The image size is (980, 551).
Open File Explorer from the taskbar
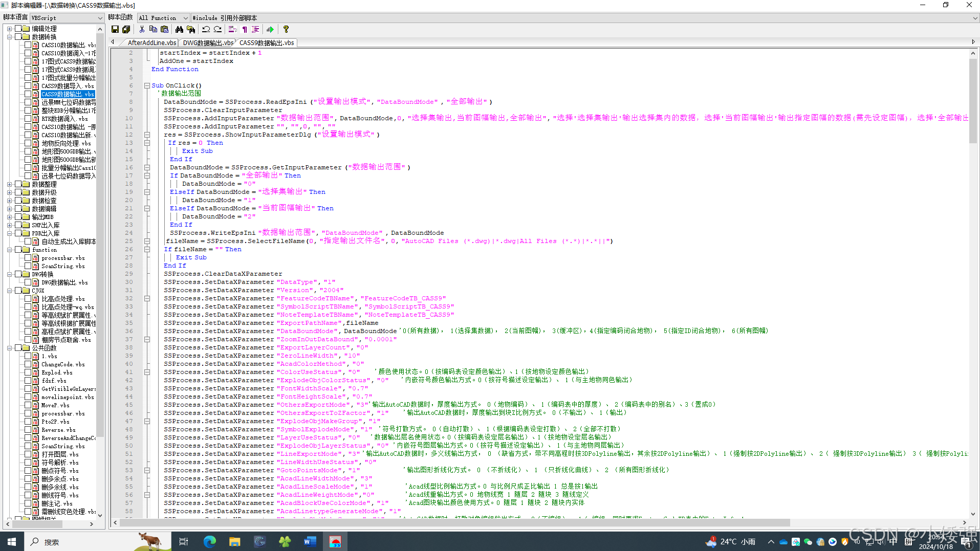click(234, 542)
